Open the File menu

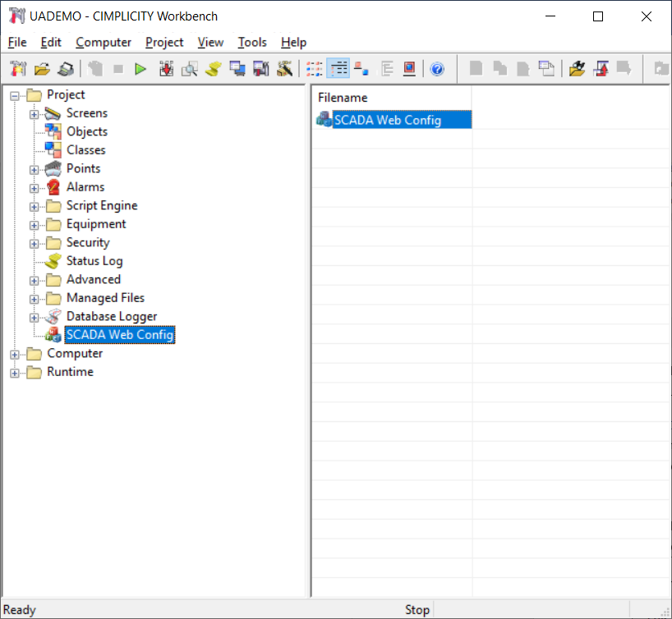[x=17, y=43]
